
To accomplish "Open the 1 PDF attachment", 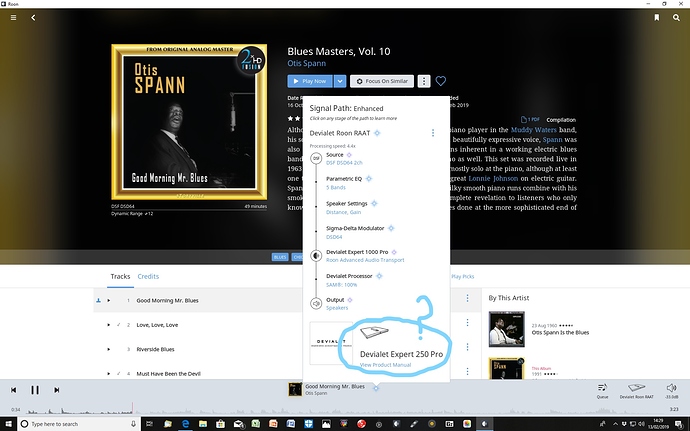I will (x=530, y=119).
